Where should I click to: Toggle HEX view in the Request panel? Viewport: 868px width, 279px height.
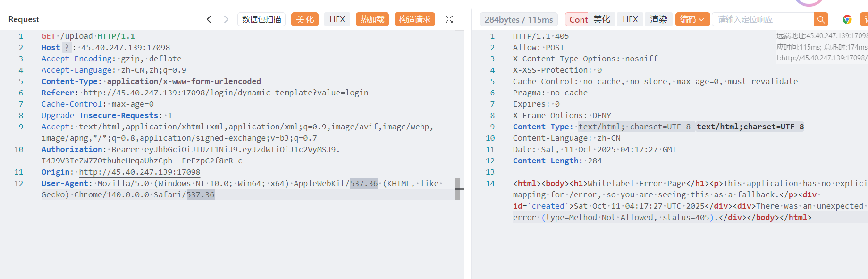(x=337, y=19)
